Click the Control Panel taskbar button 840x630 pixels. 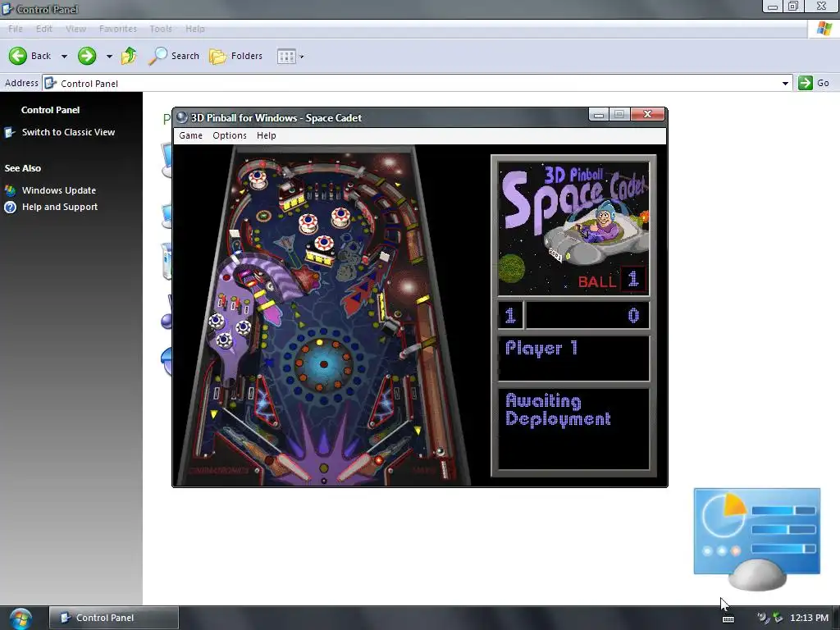[x=114, y=618]
